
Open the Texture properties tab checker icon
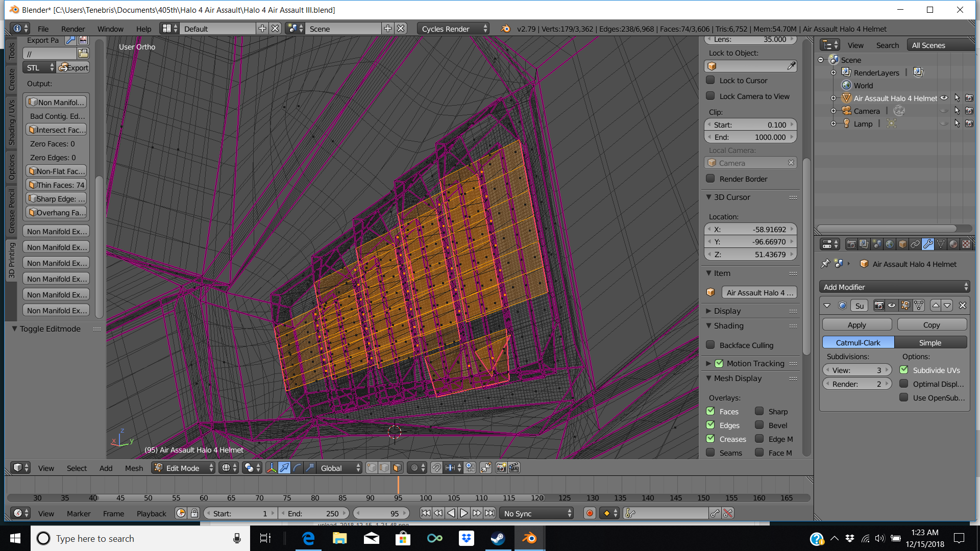(966, 244)
